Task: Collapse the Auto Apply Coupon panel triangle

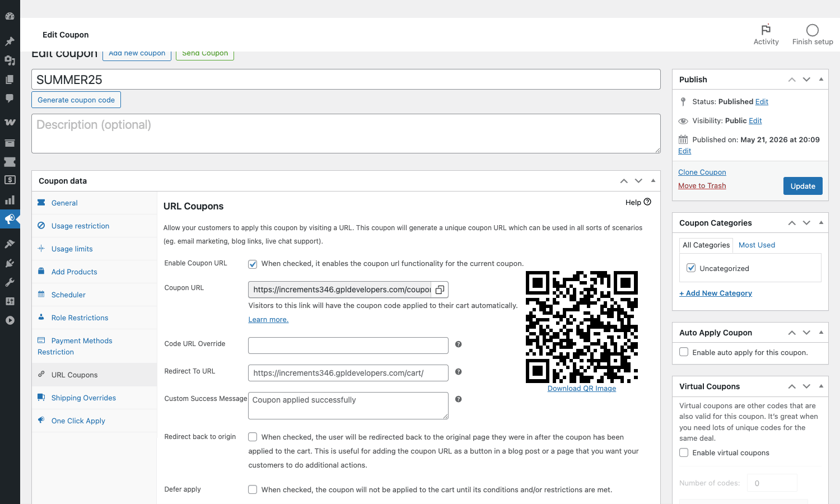Action: (x=821, y=333)
